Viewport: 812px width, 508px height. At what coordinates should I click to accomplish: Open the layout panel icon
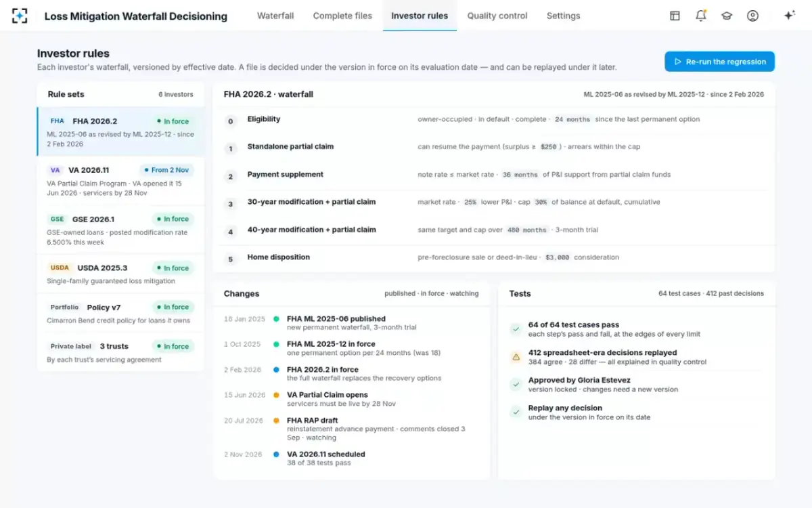675,16
